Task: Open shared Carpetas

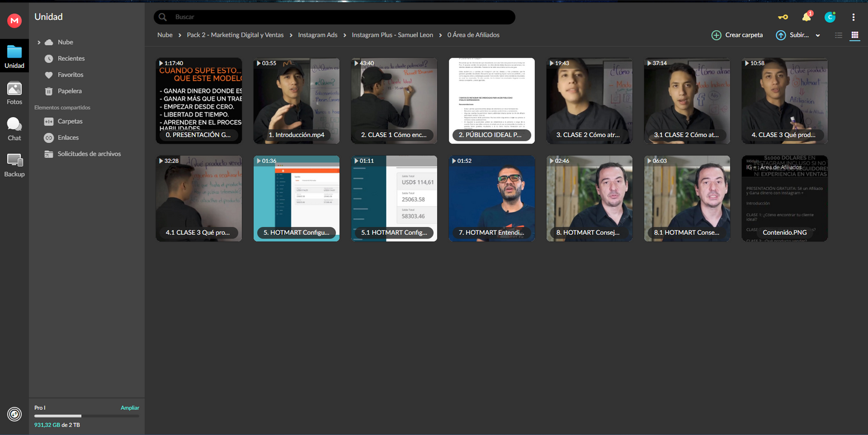Action: pos(70,121)
